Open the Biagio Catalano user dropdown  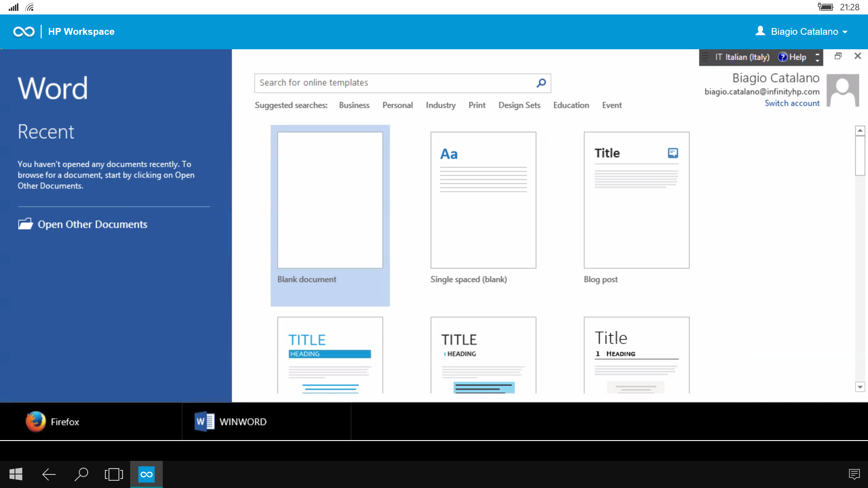coord(802,32)
